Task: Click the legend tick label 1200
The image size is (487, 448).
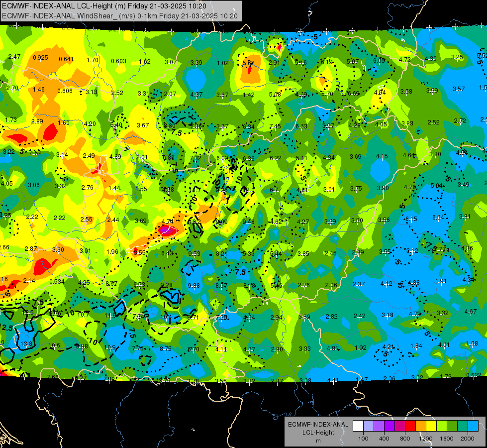Action: click(426, 439)
